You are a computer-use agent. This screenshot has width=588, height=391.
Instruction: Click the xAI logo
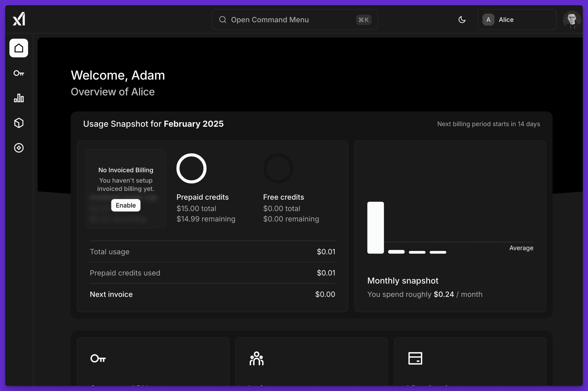pos(19,19)
